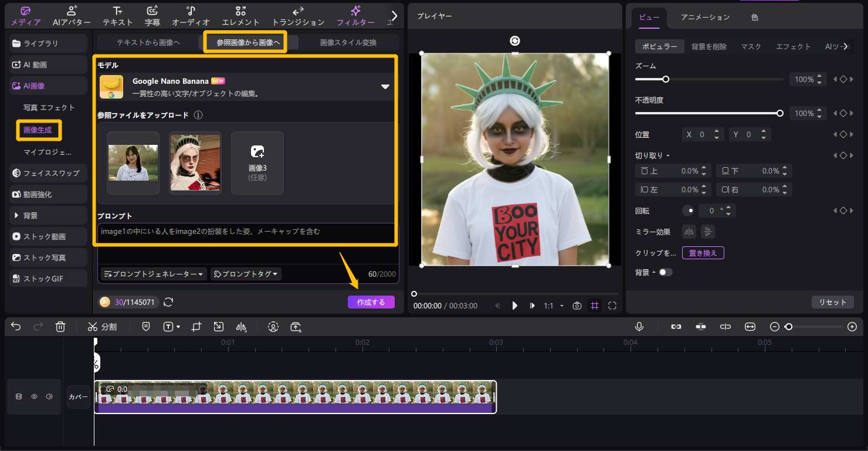Click the リセット button
The image size is (868, 451).
[x=833, y=302]
